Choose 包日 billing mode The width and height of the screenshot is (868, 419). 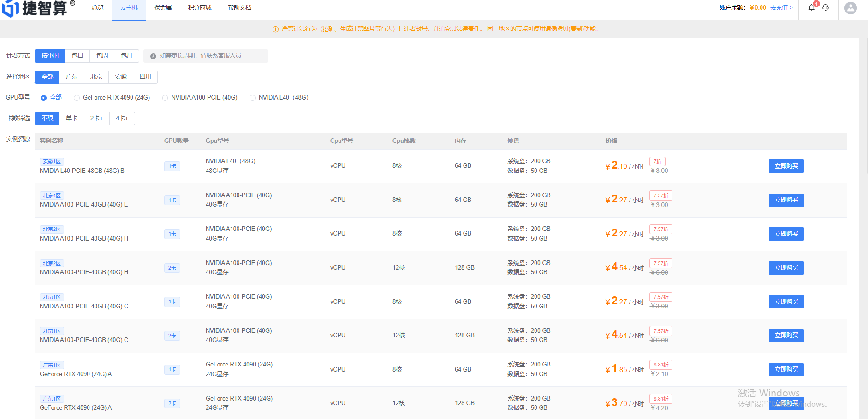(77, 56)
